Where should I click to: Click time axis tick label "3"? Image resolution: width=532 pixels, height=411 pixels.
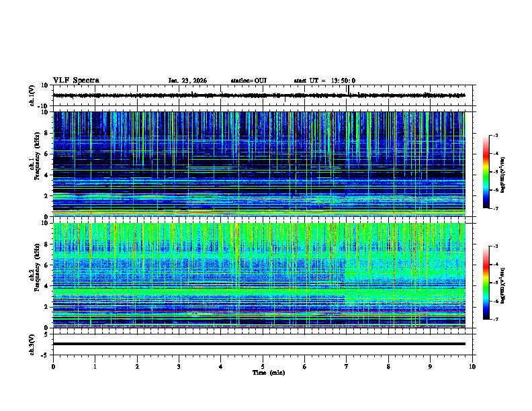coord(179,367)
